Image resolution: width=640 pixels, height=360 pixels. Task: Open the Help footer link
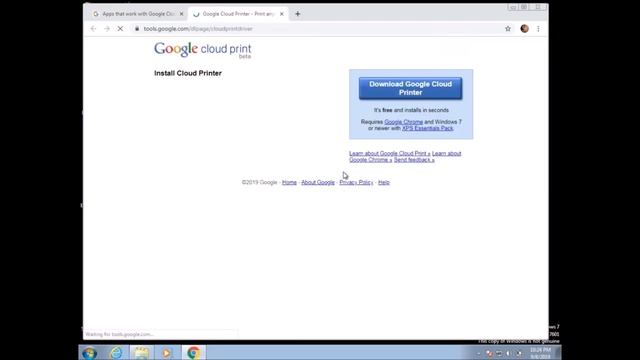pos(384,182)
